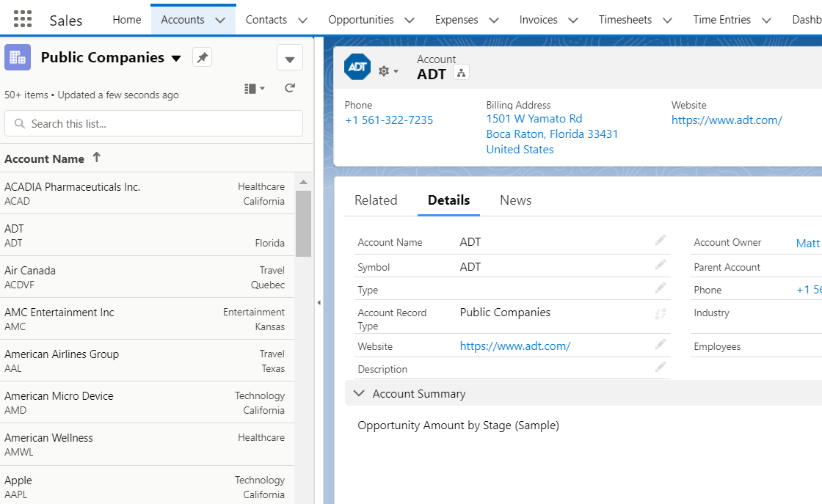The height and width of the screenshot is (504, 822).
Task: Click the Public Companies list view icon
Action: coord(18,57)
